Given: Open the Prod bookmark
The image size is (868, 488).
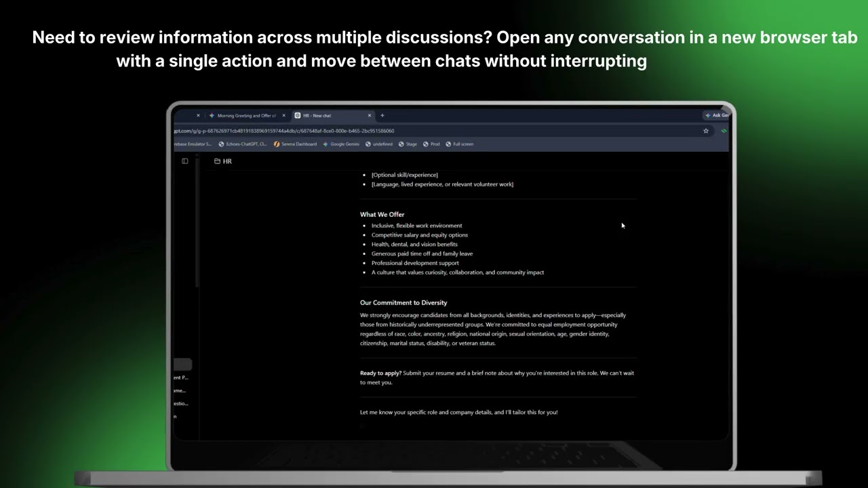Looking at the screenshot, I should (431, 144).
